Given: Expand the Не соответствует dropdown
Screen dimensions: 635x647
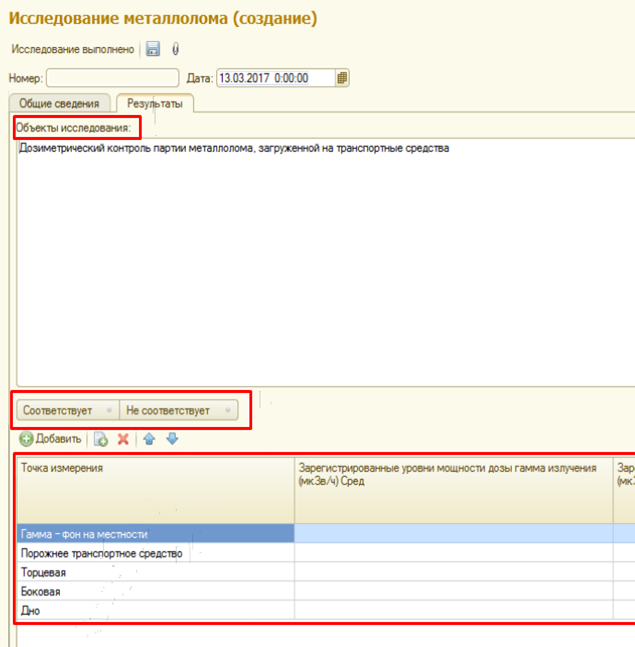Looking at the screenshot, I should (x=229, y=411).
